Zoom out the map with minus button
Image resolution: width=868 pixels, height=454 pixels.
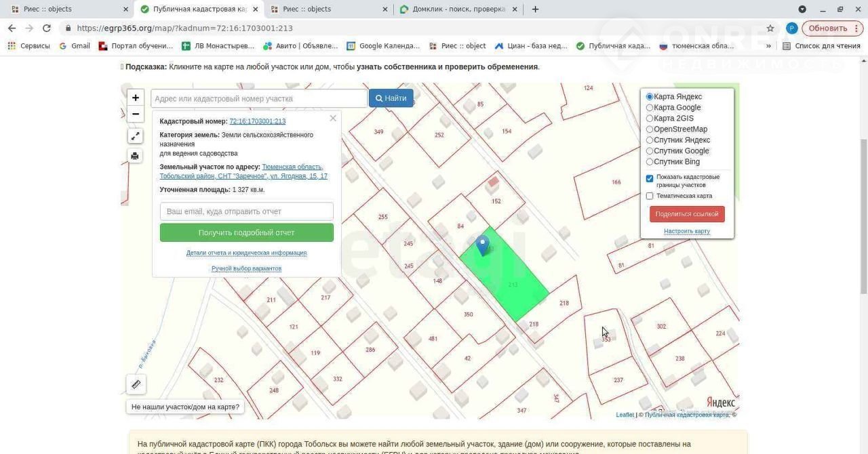[136, 114]
